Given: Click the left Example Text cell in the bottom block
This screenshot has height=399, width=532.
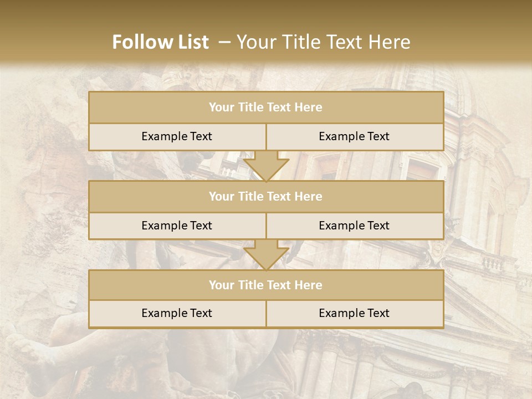Looking at the screenshot, I should (177, 313).
